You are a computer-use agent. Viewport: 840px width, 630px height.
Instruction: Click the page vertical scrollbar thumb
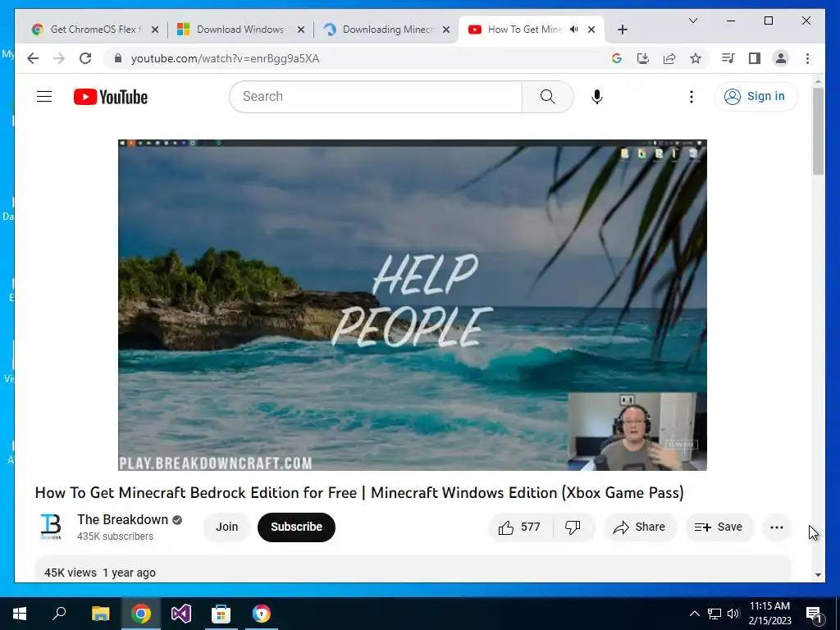818,130
